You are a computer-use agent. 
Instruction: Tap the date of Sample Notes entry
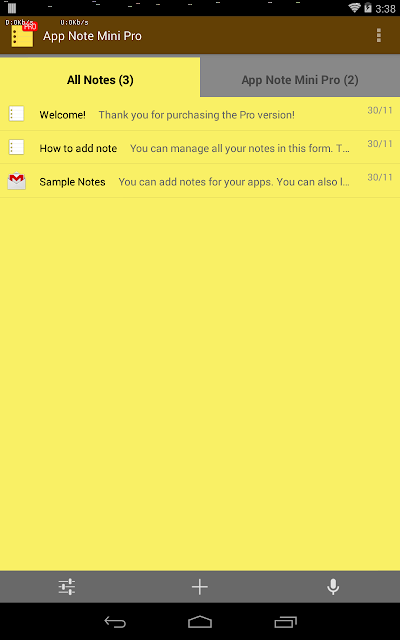coord(380,177)
